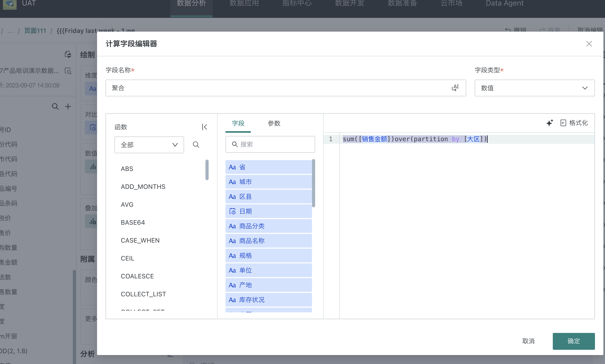Click the functions list scrollbar
605x364 pixels.
pyautogui.click(x=207, y=170)
